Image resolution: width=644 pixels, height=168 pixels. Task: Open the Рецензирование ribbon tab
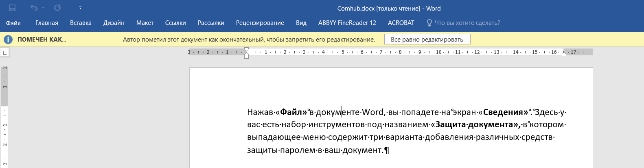pyautogui.click(x=260, y=23)
